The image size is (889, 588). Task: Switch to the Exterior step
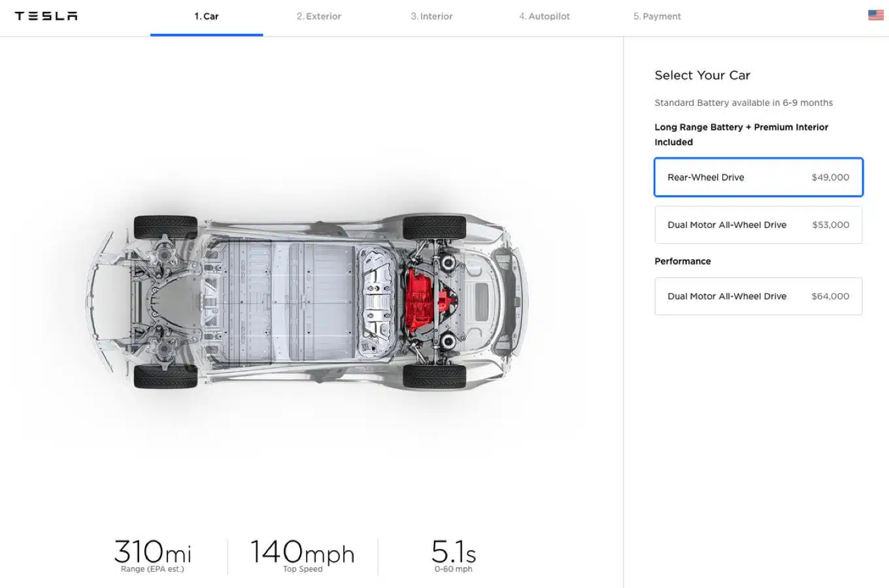318,16
